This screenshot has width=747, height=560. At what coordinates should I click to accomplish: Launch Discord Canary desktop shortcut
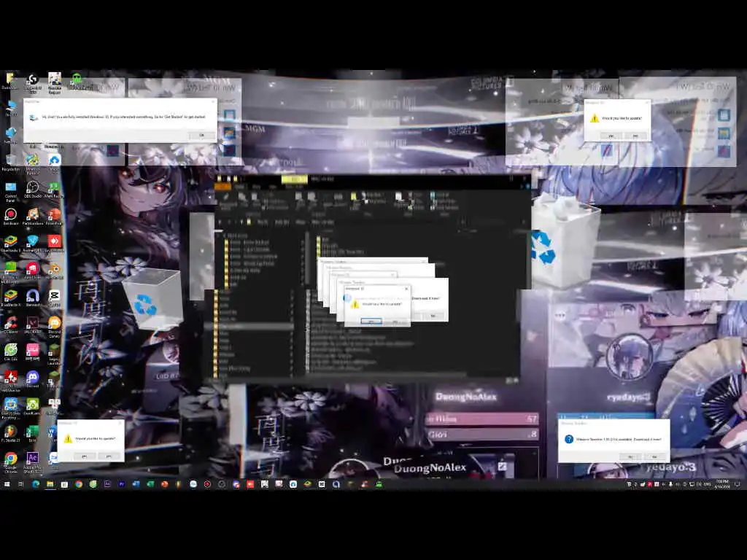coord(54,324)
